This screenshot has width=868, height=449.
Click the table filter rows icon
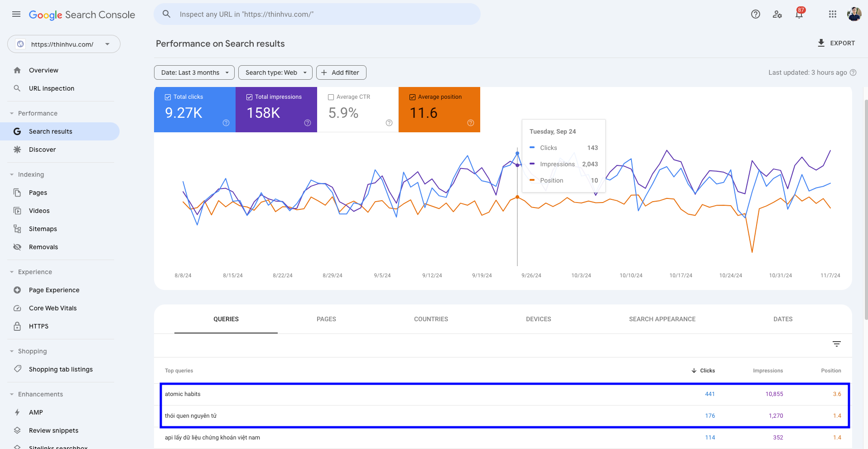[x=837, y=344]
